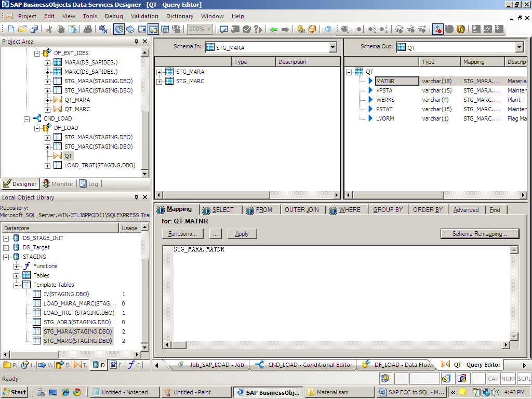Switch to the GROUP BY tab
The width and height of the screenshot is (532, 399).
(x=388, y=210)
